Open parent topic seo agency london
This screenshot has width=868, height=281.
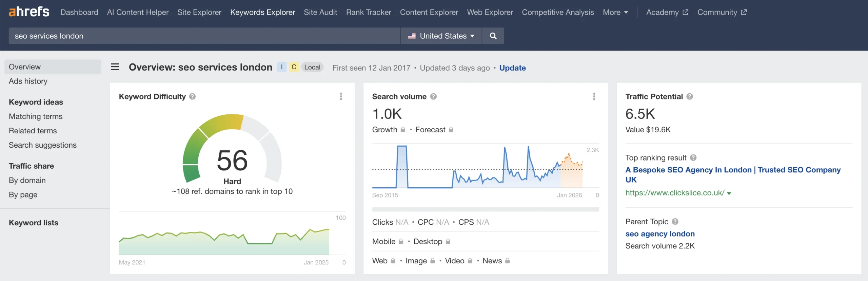click(660, 234)
